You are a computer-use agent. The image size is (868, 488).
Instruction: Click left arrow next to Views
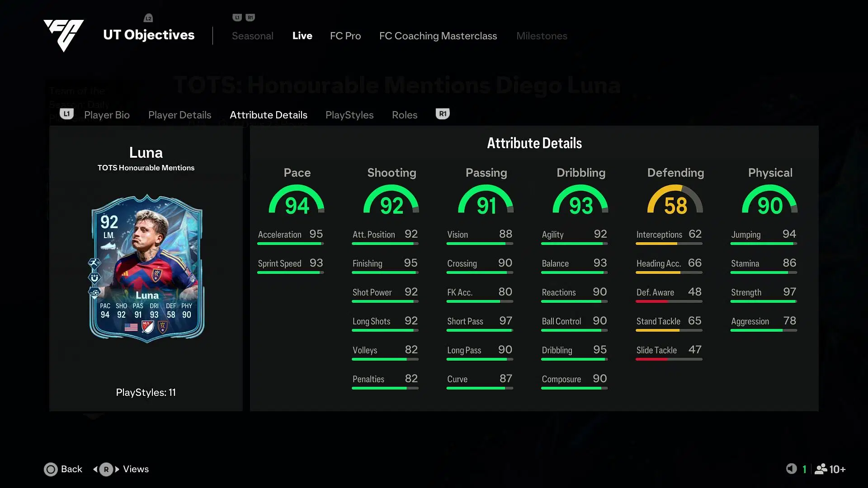(95, 469)
